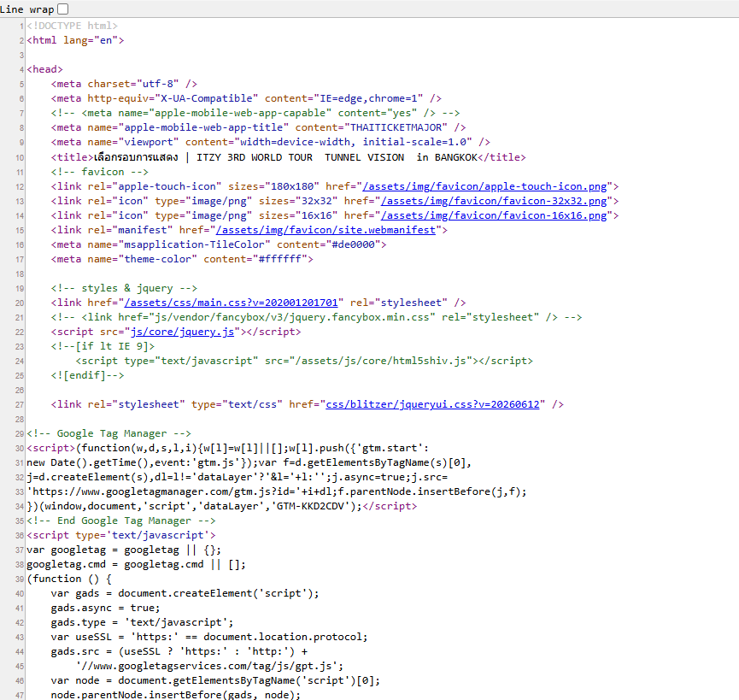
Task: Click the ITZY 3RD WORLD TOUR title text
Action: 337,157
